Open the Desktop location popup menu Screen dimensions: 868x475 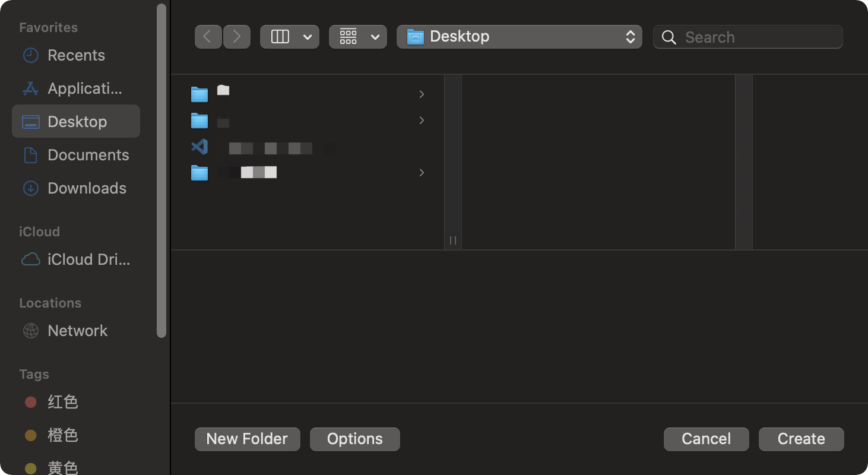[x=519, y=37]
